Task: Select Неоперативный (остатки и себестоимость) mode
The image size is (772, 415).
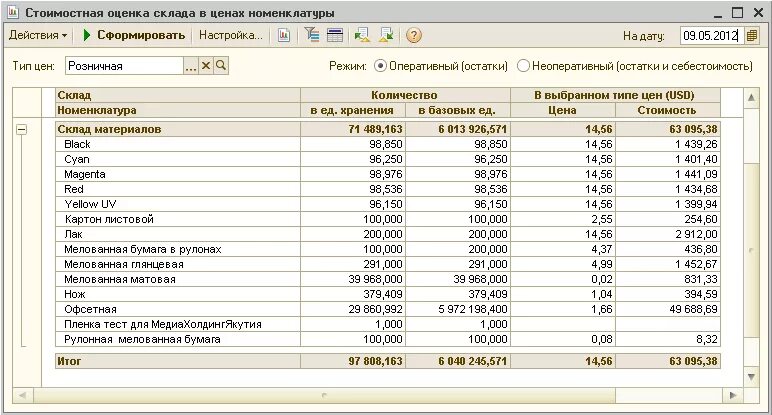Action: click(x=635, y=66)
